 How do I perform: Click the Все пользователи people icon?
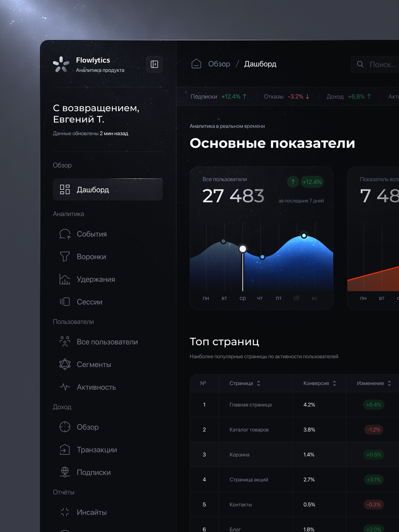click(65, 342)
